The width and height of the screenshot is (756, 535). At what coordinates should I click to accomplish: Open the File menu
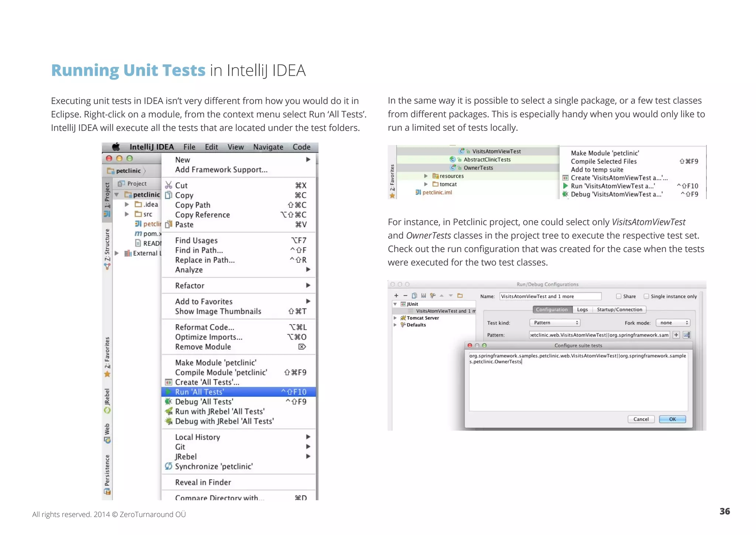[x=189, y=147]
